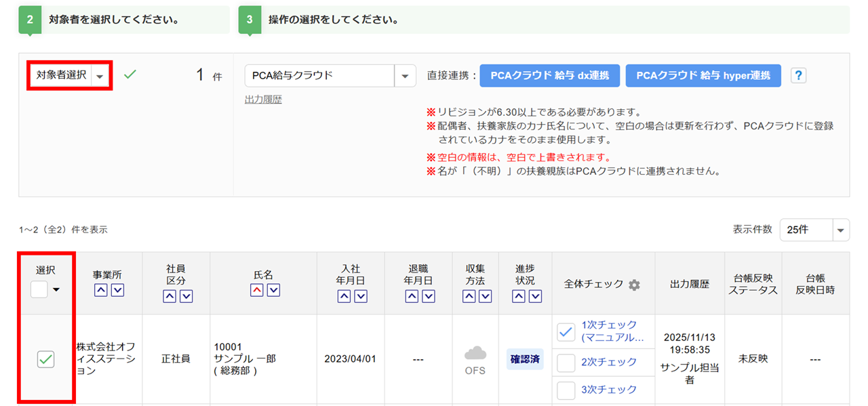
Task: Sort 入社年月日 column descending
Action: pos(361,296)
